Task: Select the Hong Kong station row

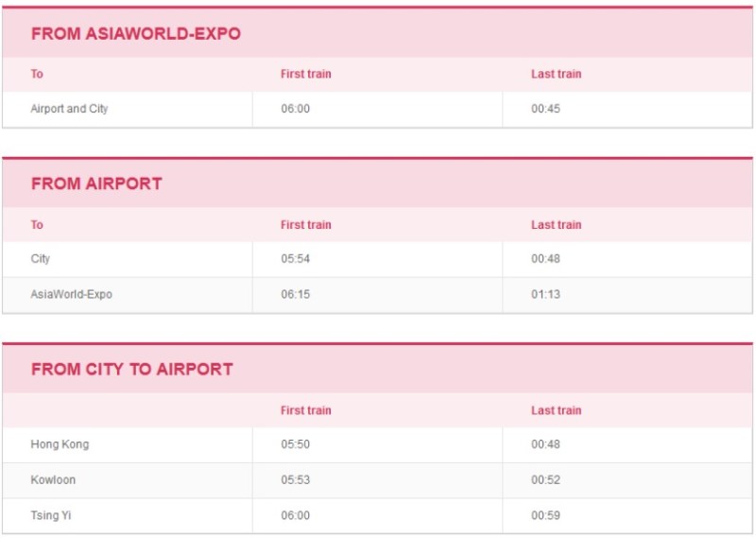Action: tap(377, 445)
